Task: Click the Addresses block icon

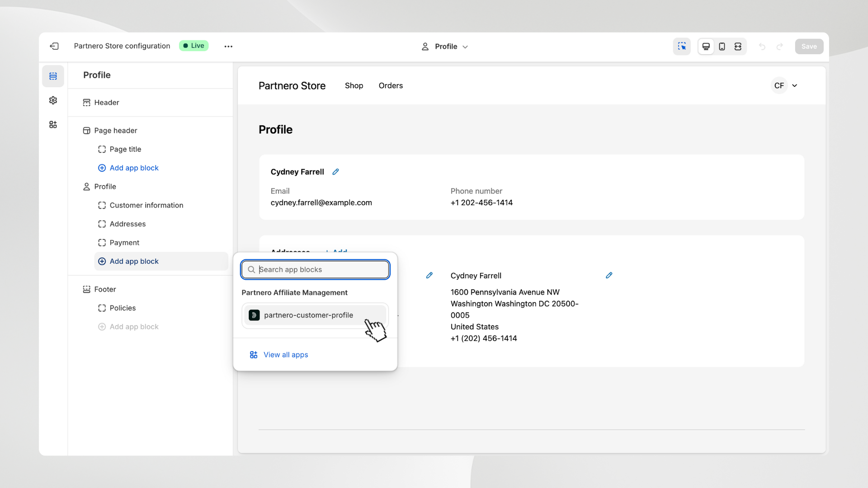Action: pyautogui.click(x=102, y=224)
